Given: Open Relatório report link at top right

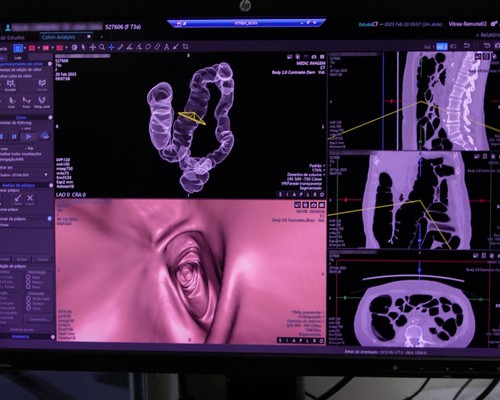Looking at the screenshot, I should (x=490, y=35).
